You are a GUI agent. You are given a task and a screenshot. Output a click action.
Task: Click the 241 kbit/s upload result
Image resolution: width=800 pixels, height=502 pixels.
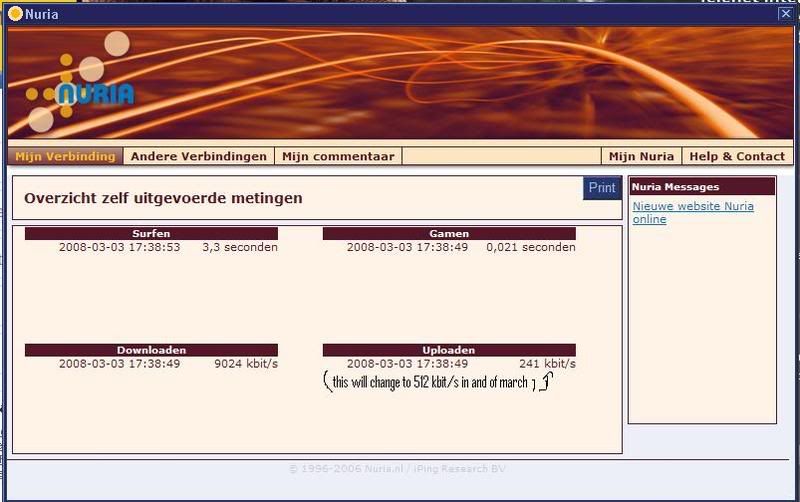[x=547, y=364]
